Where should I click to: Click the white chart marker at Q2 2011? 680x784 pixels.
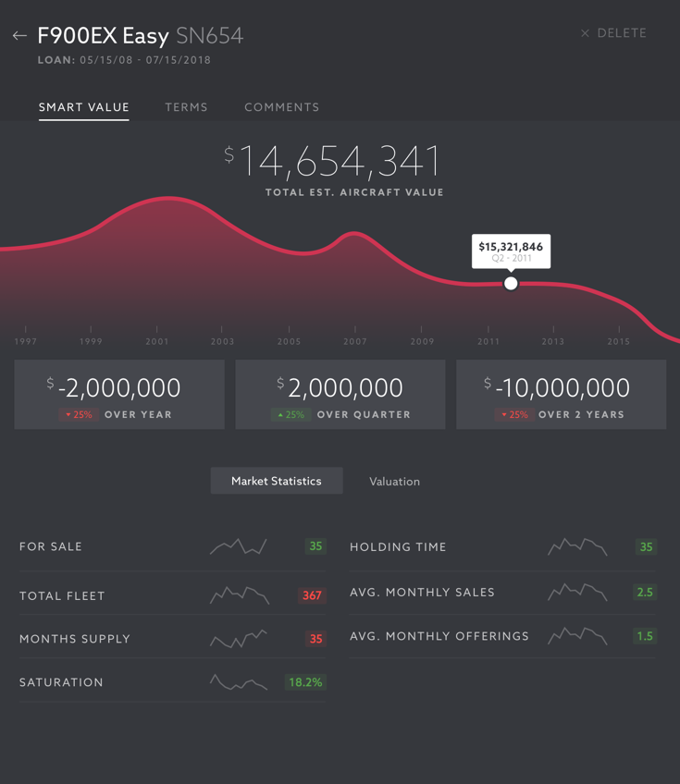pos(511,284)
